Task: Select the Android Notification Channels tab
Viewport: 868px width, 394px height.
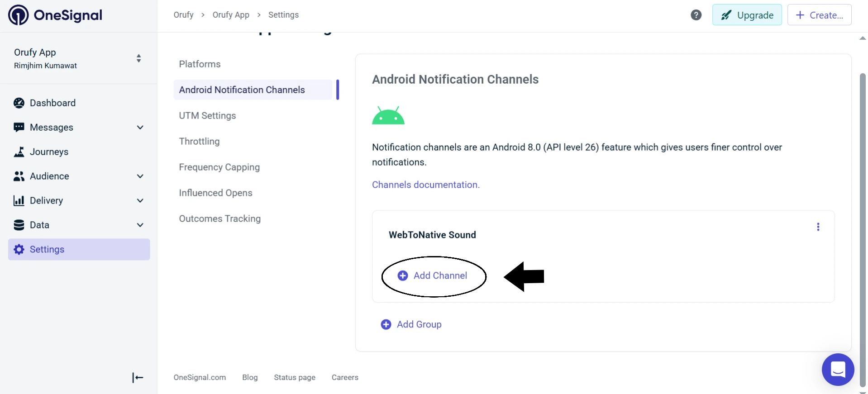Action: [x=253, y=90]
